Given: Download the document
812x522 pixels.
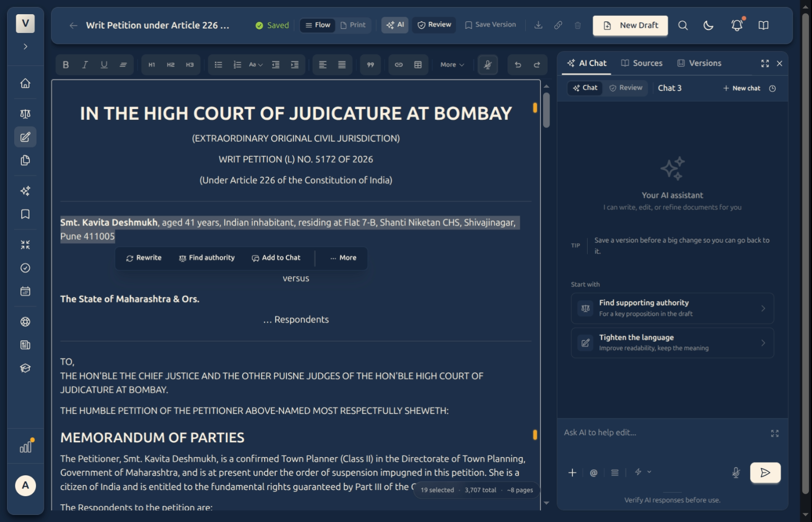Looking at the screenshot, I should [538, 25].
